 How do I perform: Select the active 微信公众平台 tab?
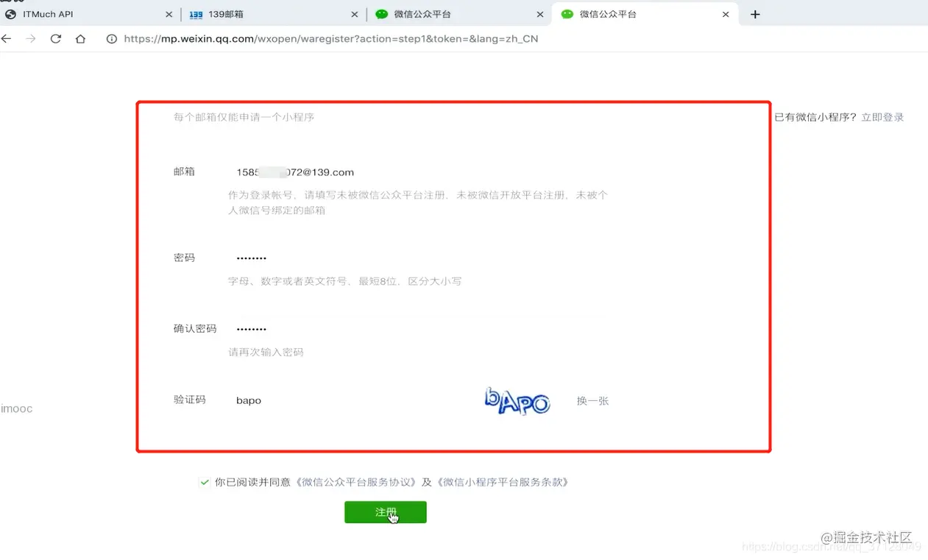pos(645,14)
